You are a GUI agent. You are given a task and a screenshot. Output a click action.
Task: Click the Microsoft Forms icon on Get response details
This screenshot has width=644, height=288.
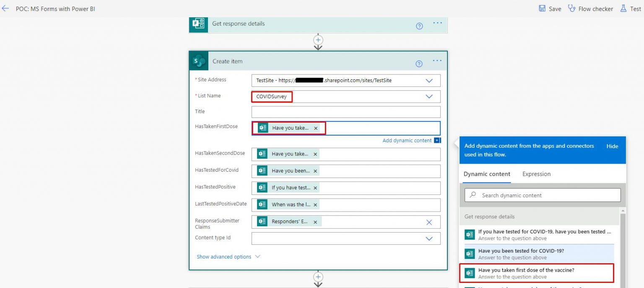[198, 25]
